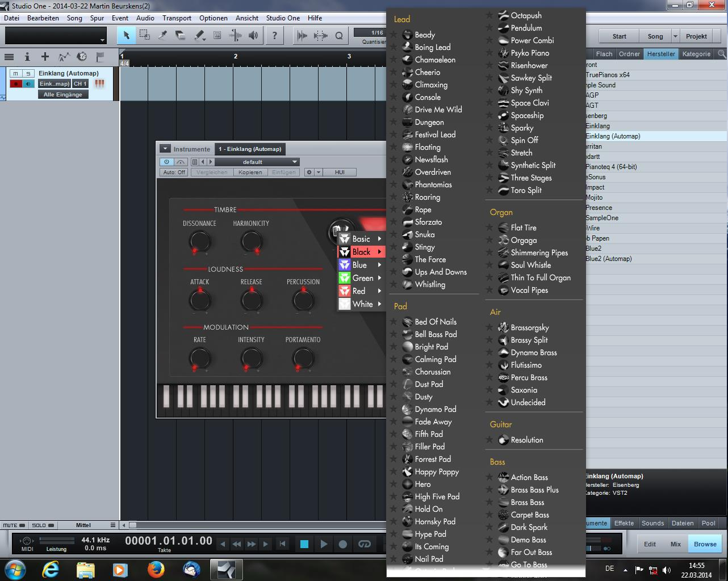The height and width of the screenshot is (581, 728).
Task: Select the Calming Pad preset
Action: 436,359
